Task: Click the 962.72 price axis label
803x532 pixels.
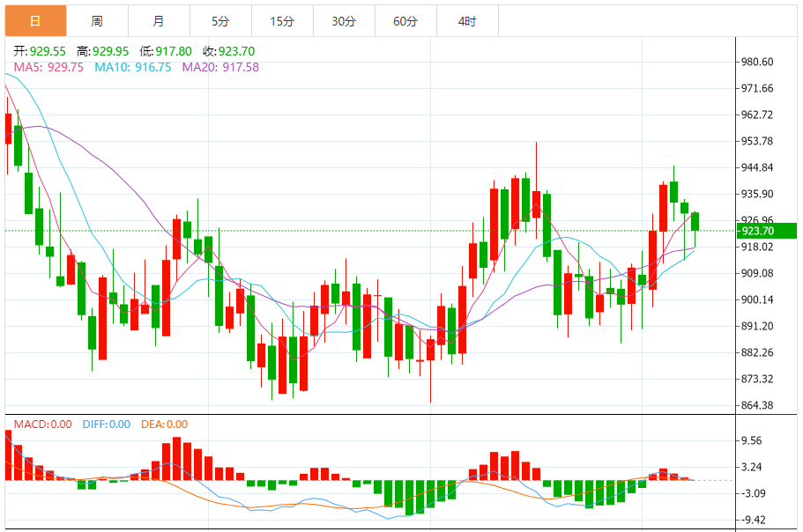Action: (x=757, y=115)
